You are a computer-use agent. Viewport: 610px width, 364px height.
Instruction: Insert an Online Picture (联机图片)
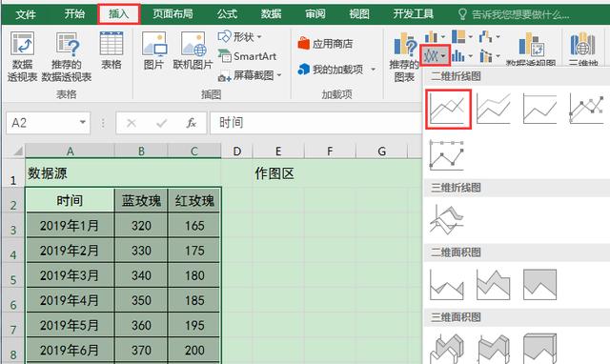(193, 51)
